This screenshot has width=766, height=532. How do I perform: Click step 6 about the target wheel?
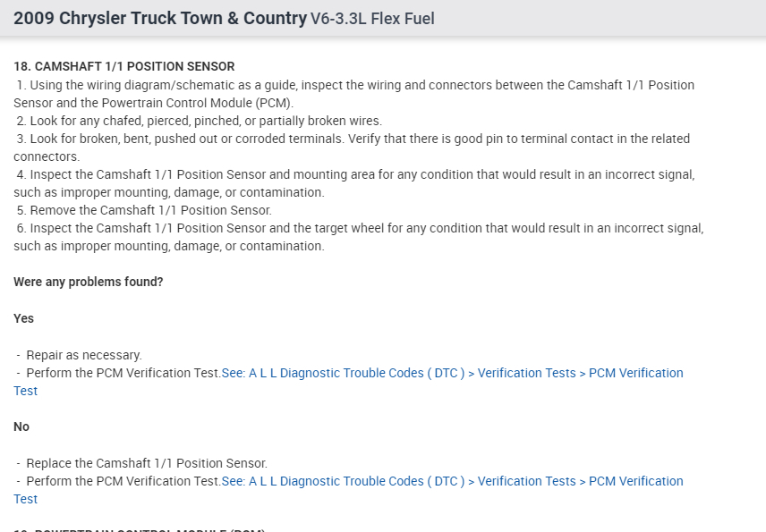[359, 228]
